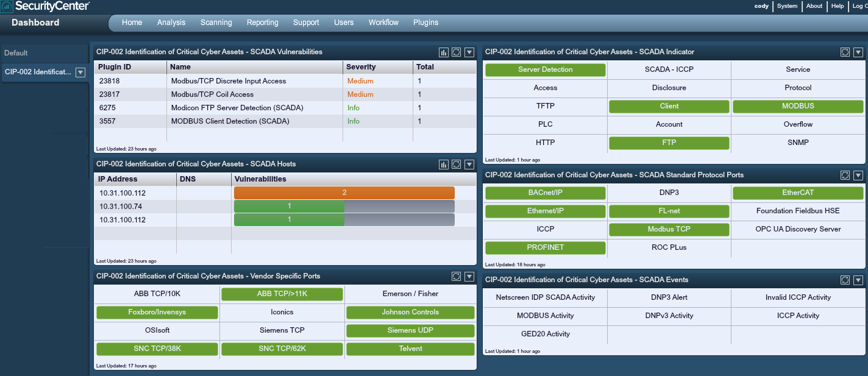Click the ABB TCP/>11K indicator
The image size is (868, 376).
coord(282,294)
